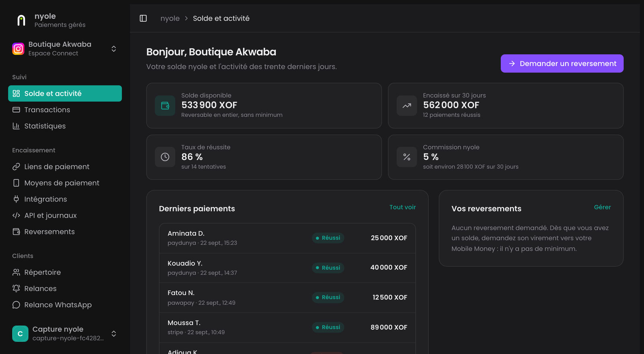Click the Capture nyole avatar letter C
Screen dimensions: 644x354
(x=20, y=334)
